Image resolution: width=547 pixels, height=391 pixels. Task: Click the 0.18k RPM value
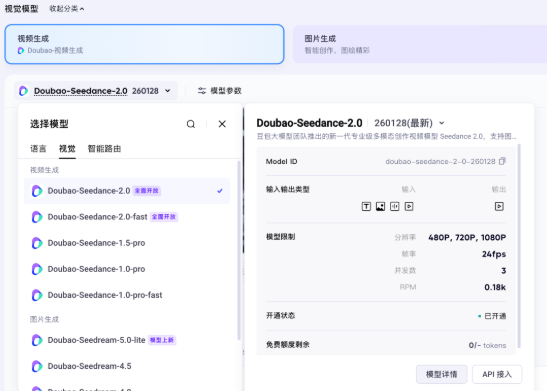495,287
